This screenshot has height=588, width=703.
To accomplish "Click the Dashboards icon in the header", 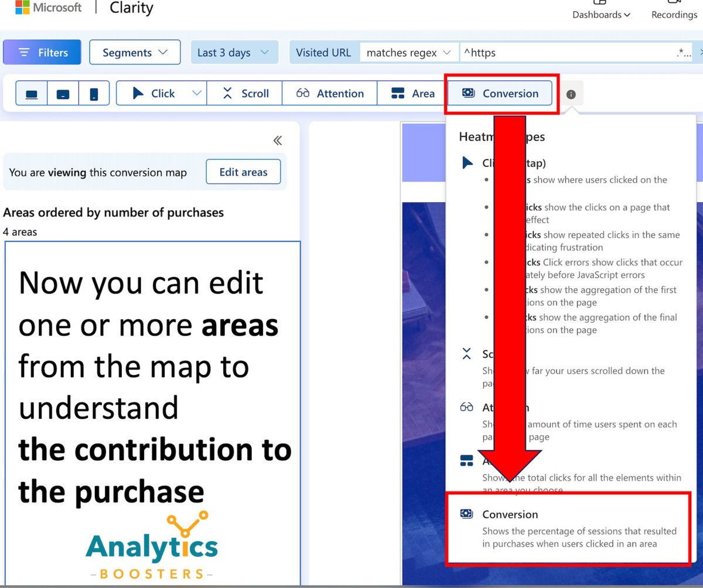I will [599, 2].
